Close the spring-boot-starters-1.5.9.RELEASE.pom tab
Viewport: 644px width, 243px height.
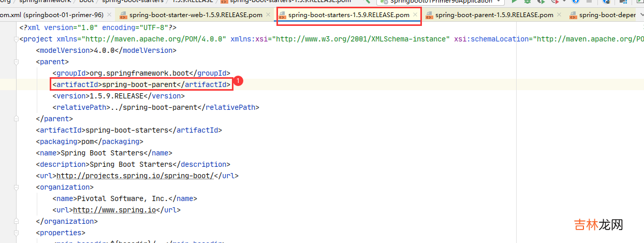click(415, 15)
